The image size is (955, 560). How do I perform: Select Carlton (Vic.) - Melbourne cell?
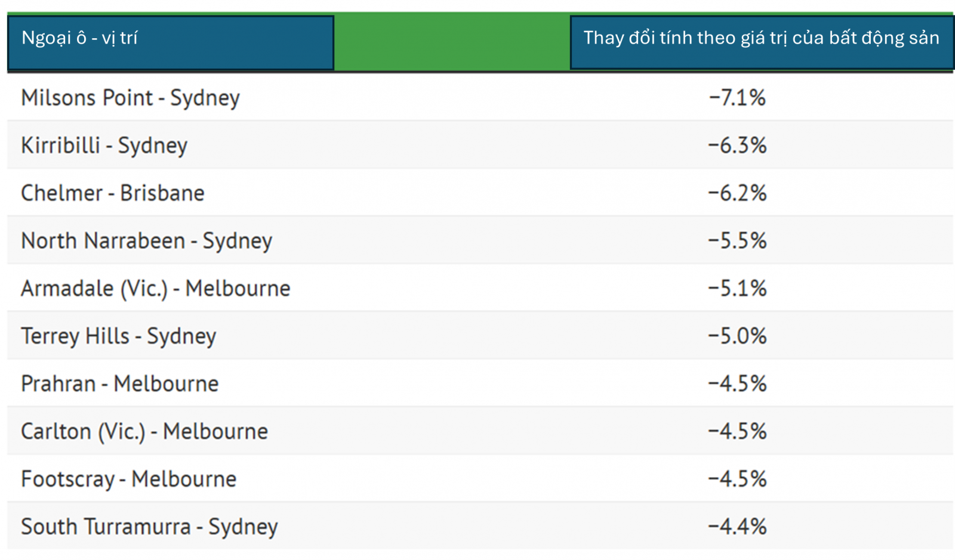tap(144, 432)
